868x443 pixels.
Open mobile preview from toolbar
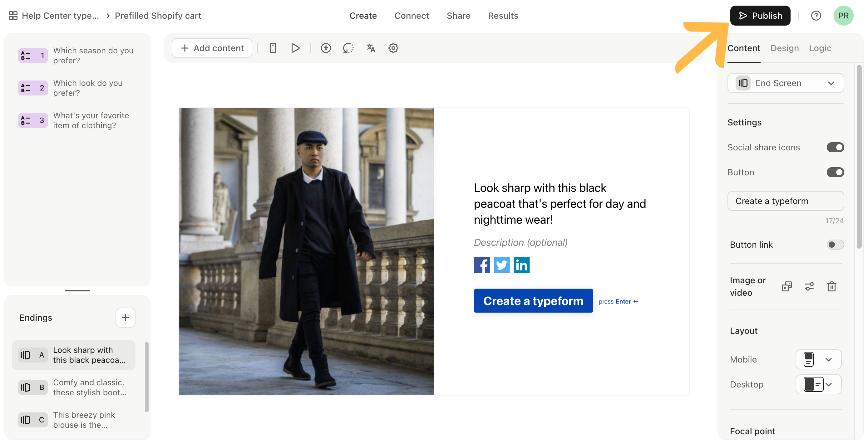pyautogui.click(x=273, y=48)
